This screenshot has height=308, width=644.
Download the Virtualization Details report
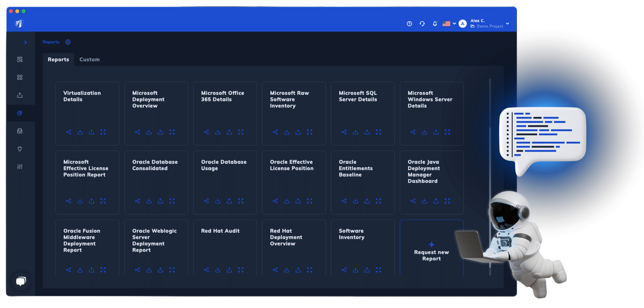coord(80,132)
